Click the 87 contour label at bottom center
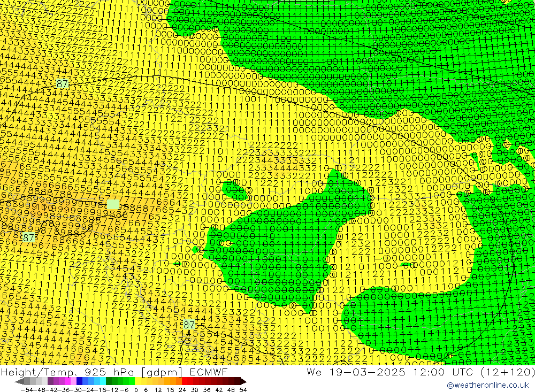 tap(189, 325)
